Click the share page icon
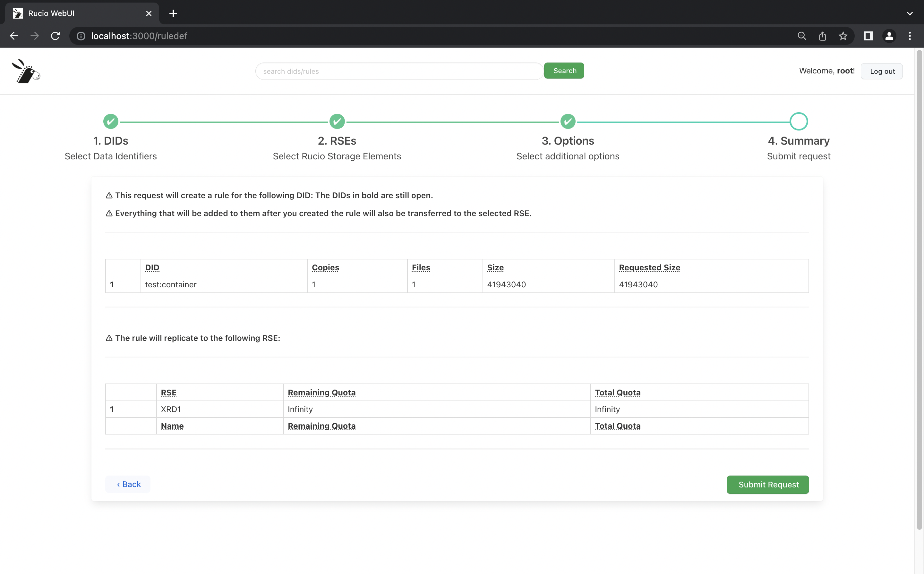The height and width of the screenshot is (574, 924). (x=822, y=36)
